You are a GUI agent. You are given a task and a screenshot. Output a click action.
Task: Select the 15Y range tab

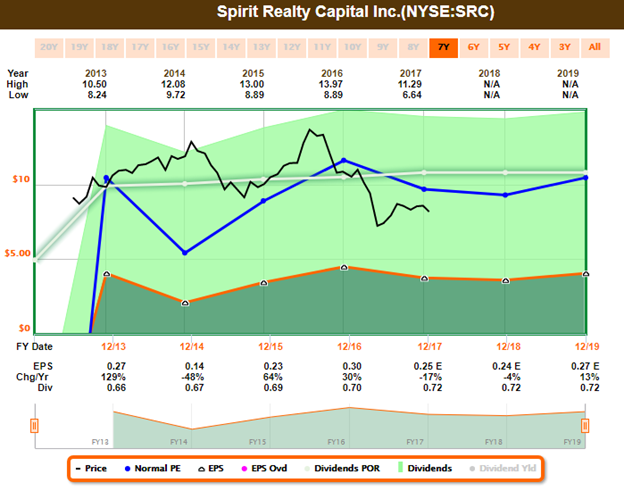[x=201, y=48]
